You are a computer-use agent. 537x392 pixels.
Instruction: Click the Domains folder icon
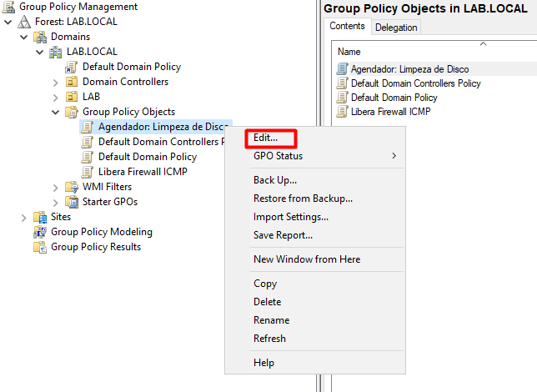pyautogui.click(x=40, y=37)
